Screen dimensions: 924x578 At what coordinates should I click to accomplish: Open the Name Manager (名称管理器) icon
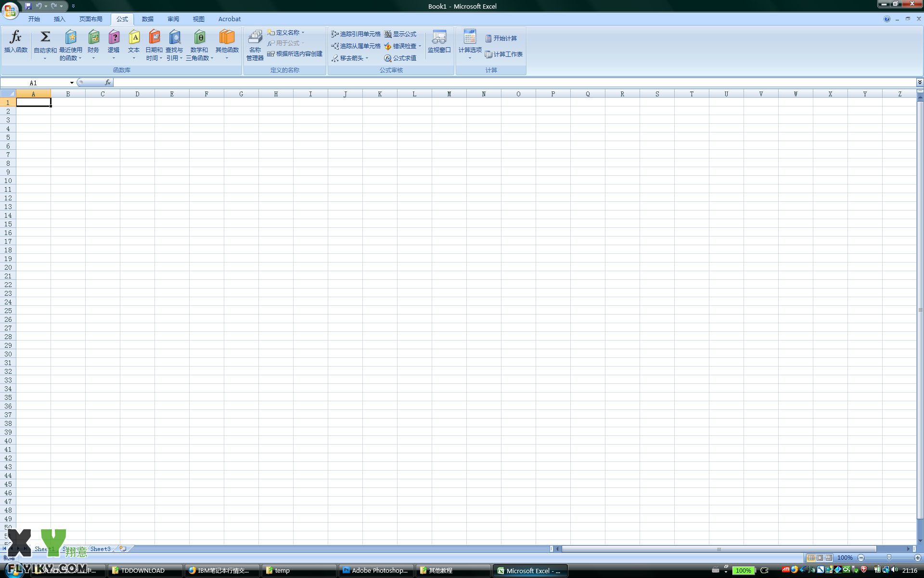pyautogui.click(x=255, y=38)
